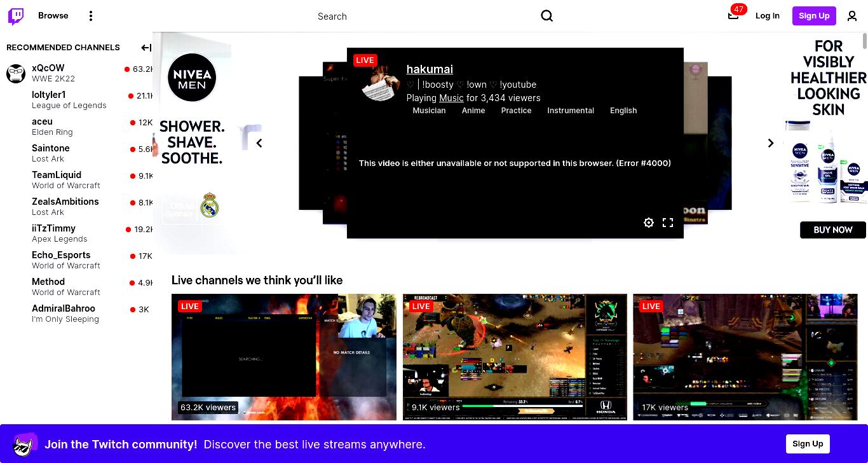This screenshot has height=463, width=868.
Task: Open video settings gear in player
Action: click(649, 223)
